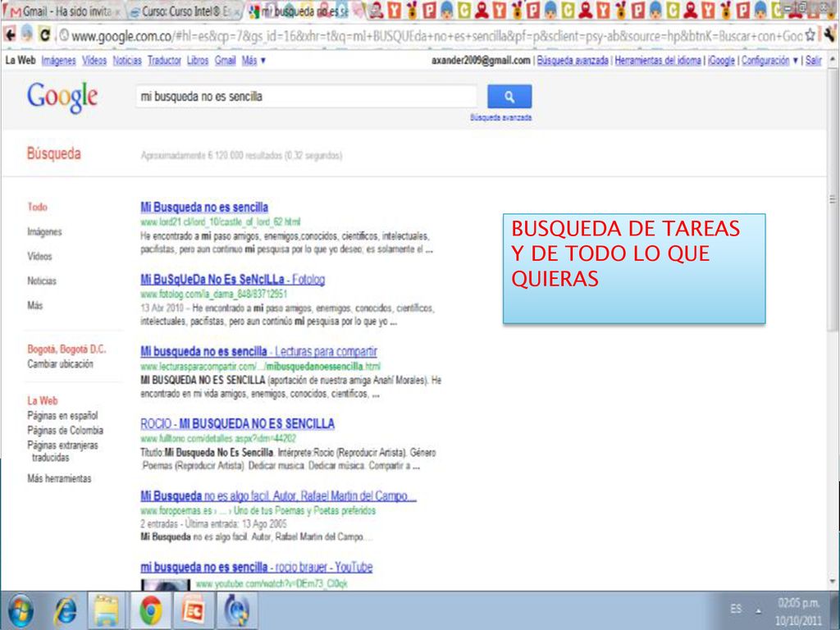Choose Páginas de Colombia filter
840x630 pixels.
[66, 430]
